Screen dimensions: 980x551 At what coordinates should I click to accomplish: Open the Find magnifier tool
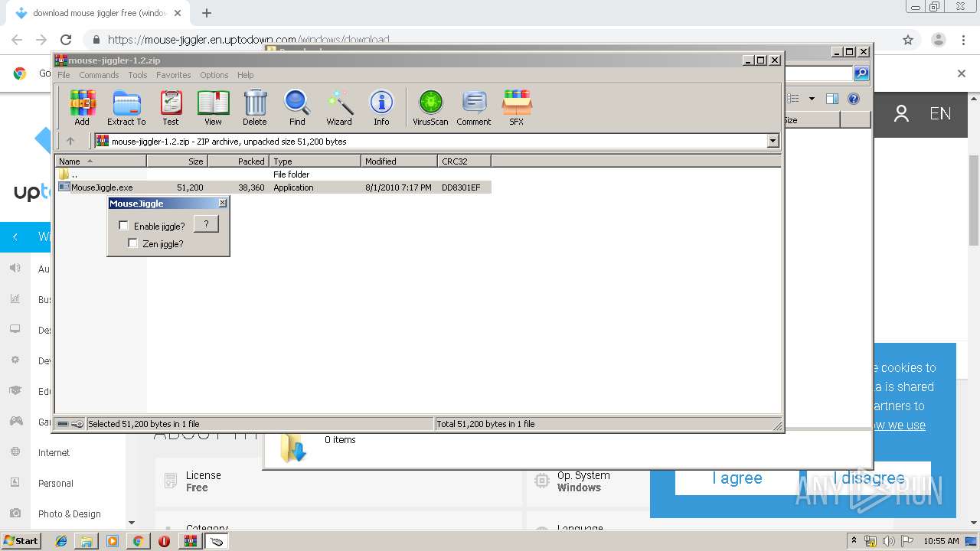(297, 107)
